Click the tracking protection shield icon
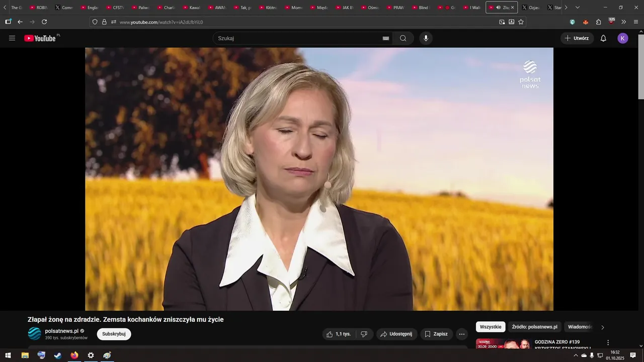The image size is (644, 362). [95, 22]
